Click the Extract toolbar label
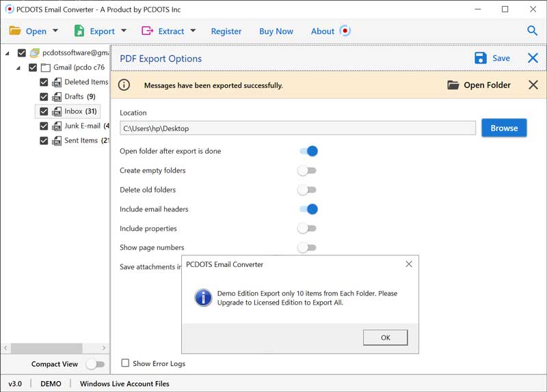 172,31
